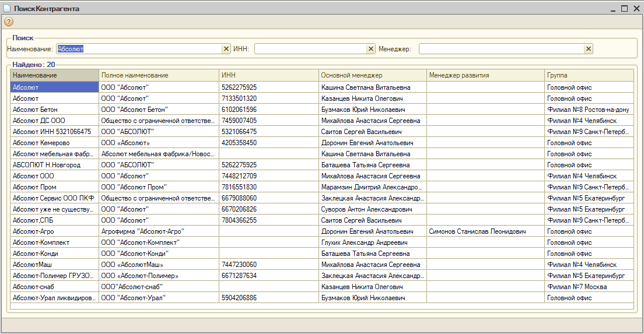644x334 pixels.
Task: Select the Абсолют Бетон row
Action: (x=322, y=110)
